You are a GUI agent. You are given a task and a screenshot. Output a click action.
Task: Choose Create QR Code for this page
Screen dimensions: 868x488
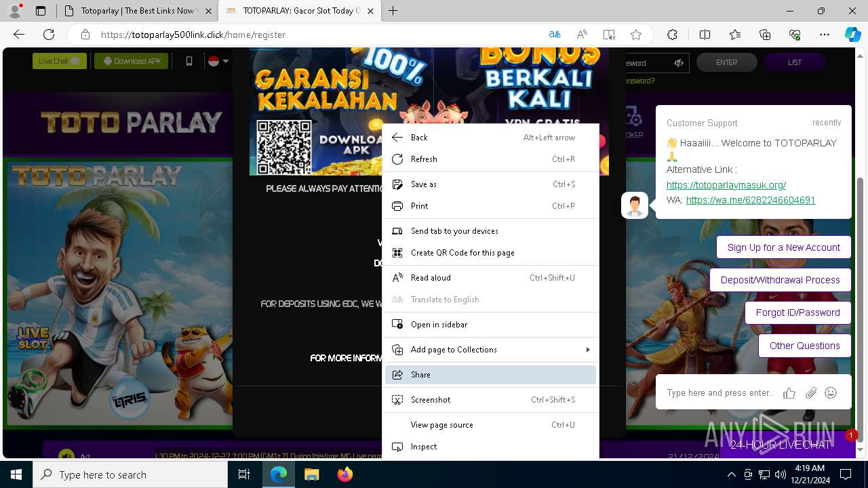490,253
